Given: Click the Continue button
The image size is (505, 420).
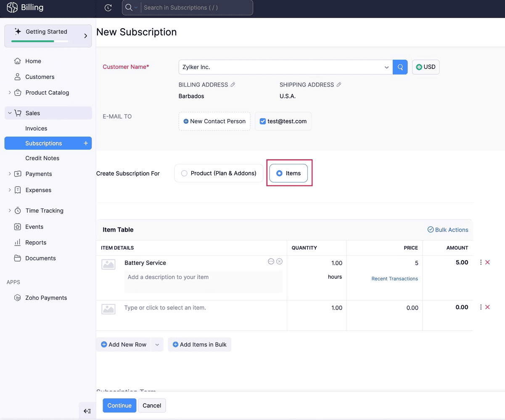Looking at the screenshot, I should [x=119, y=406].
